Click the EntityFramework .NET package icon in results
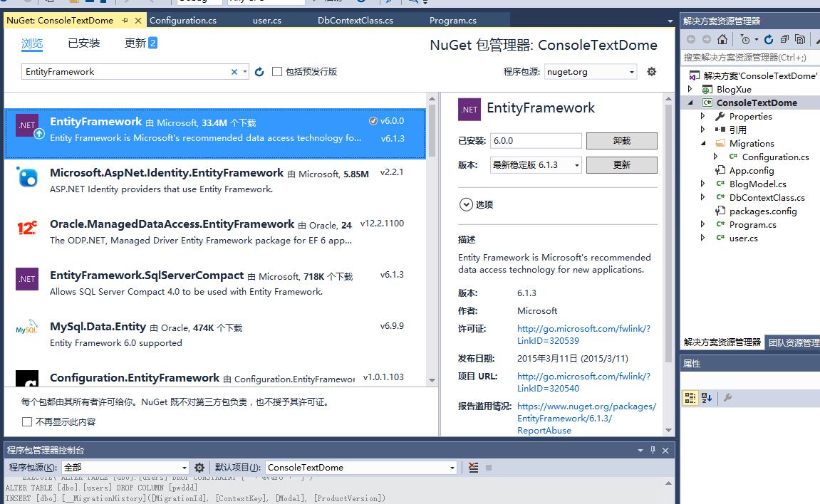Screen dimensions: 820x504 pos(27,125)
